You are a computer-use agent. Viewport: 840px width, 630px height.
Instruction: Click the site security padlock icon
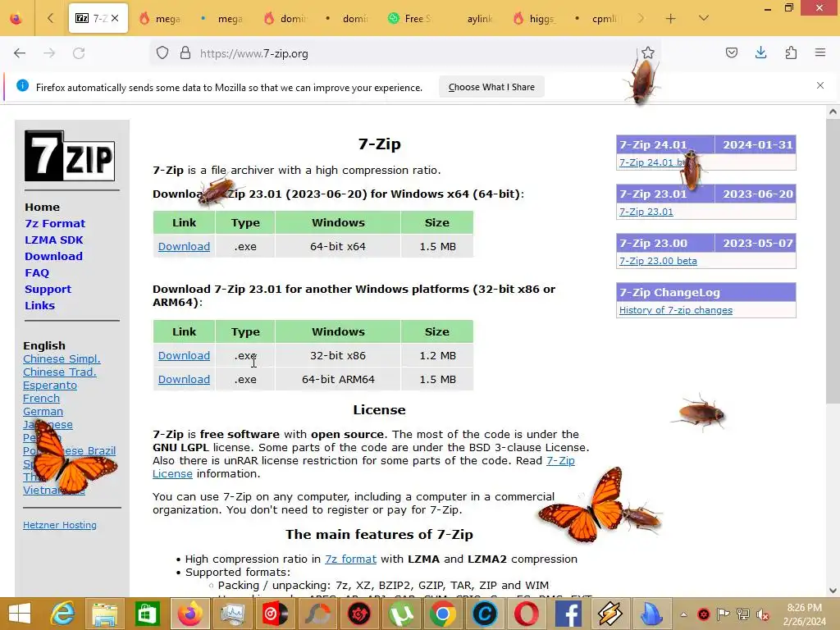[x=185, y=53]
